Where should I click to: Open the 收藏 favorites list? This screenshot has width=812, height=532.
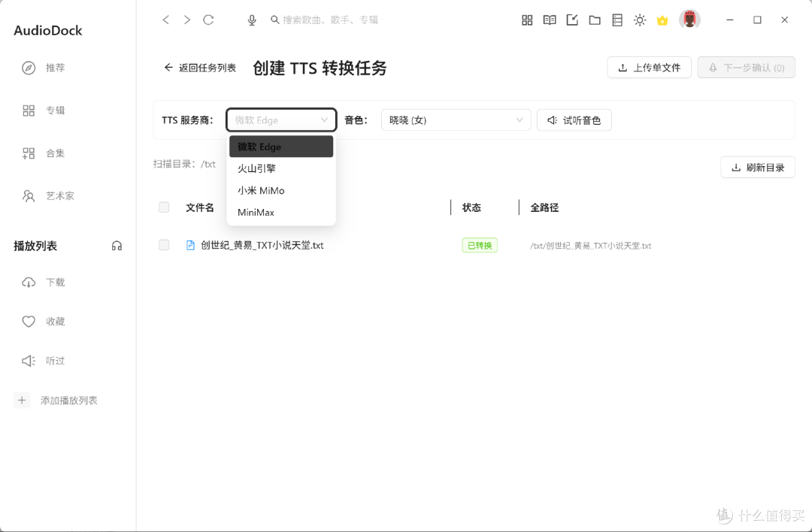click(x=44, y=322)
